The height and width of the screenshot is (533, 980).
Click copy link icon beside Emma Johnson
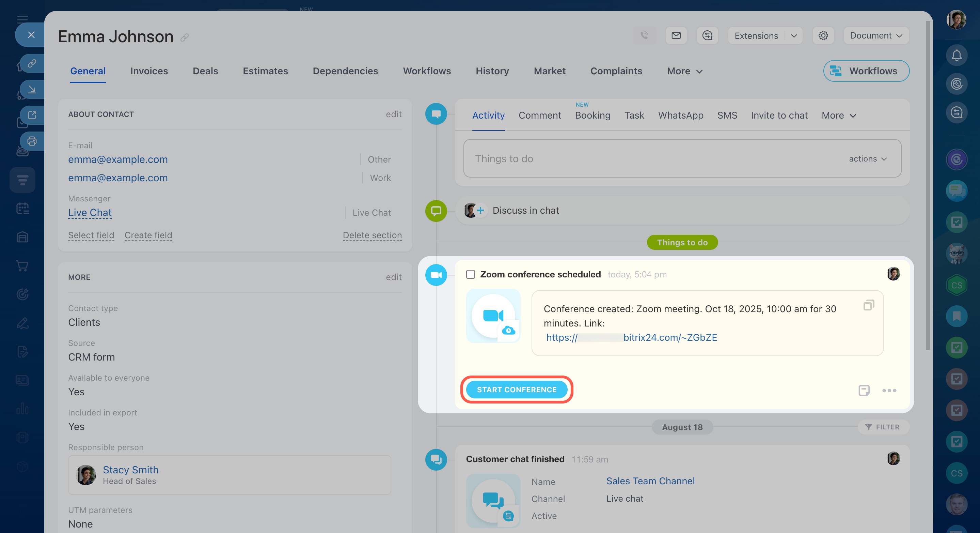tap(185, 37)
